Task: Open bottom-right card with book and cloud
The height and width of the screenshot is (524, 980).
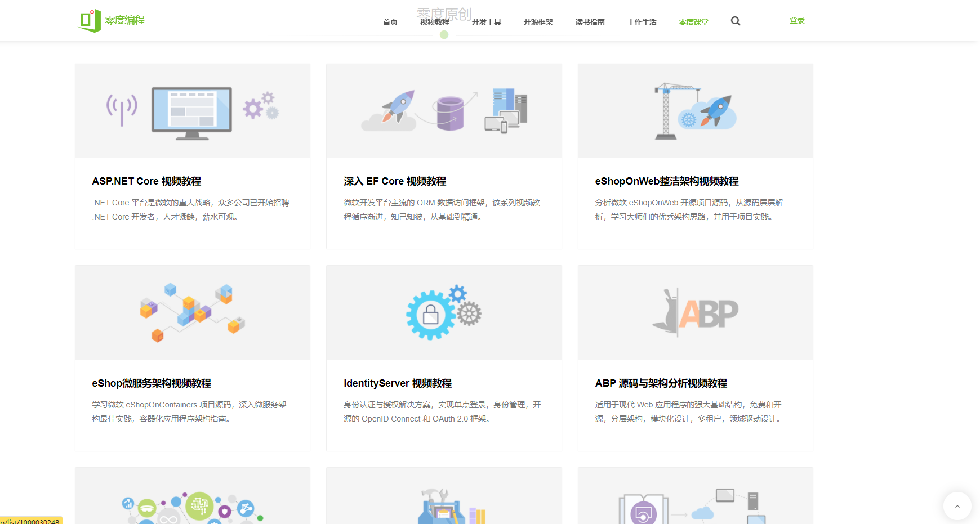Action: click(x=696, y=496)
